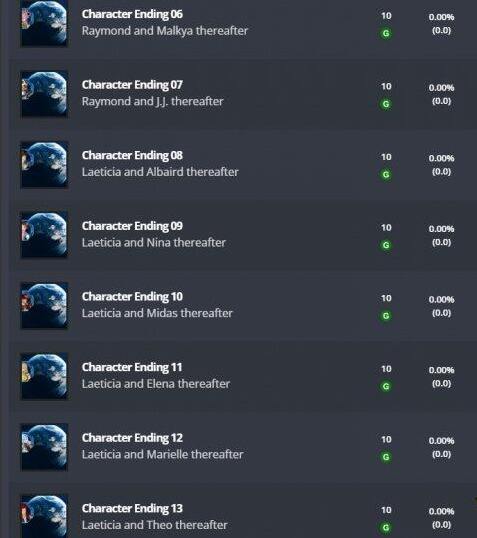Select the Character Ending 12 achievement icon
This screenshot has height=538, width=477.
click(44, 447)
